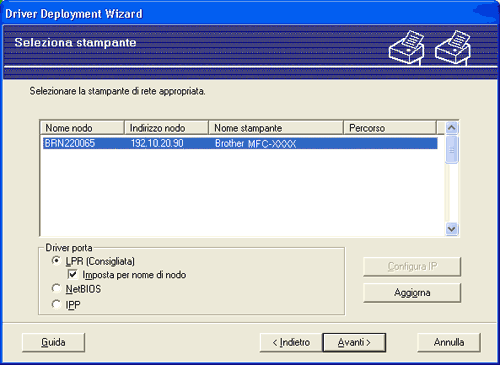Sort by Nome stampante column header
Image resolution: width=500 pixels, height=365 pixels.
coord(276,128)
